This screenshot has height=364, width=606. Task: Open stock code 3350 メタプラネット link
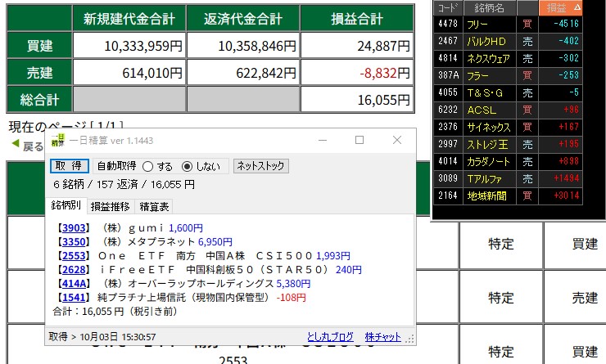pyautogui.click(x=74, y=242)
